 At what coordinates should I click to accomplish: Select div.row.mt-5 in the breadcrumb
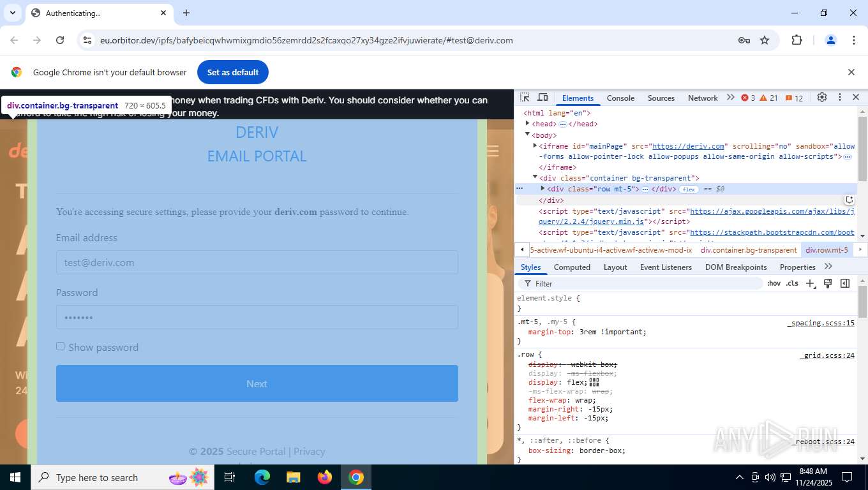827,250
